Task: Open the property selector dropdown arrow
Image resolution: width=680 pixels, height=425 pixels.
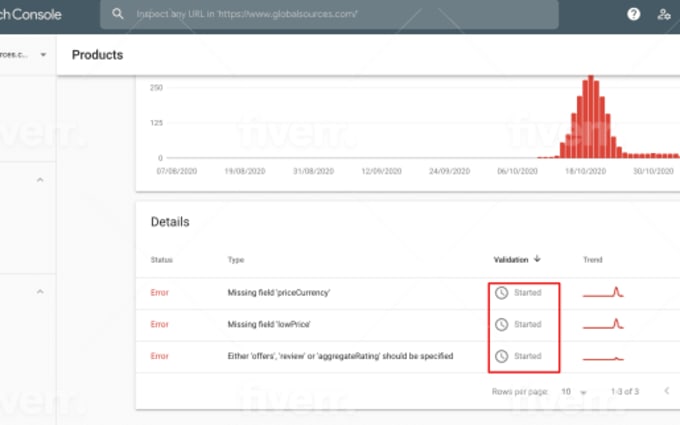Action: tap(43, 55)
